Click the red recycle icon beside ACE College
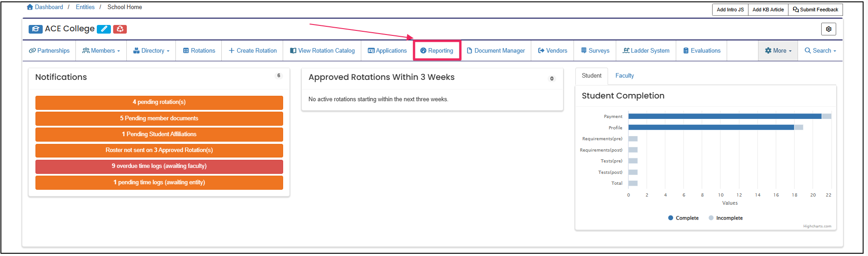 point(120,29)
